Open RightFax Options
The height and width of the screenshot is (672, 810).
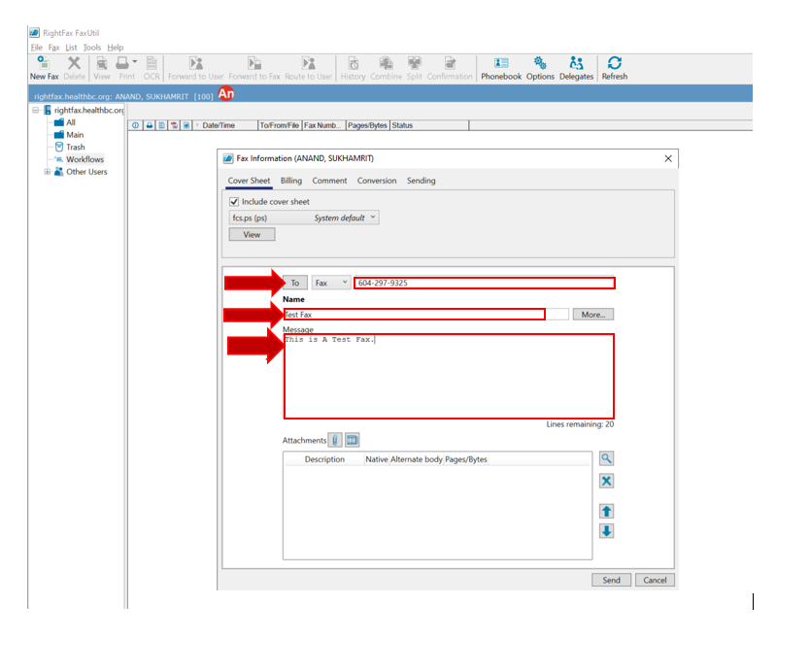pos(540,68)
